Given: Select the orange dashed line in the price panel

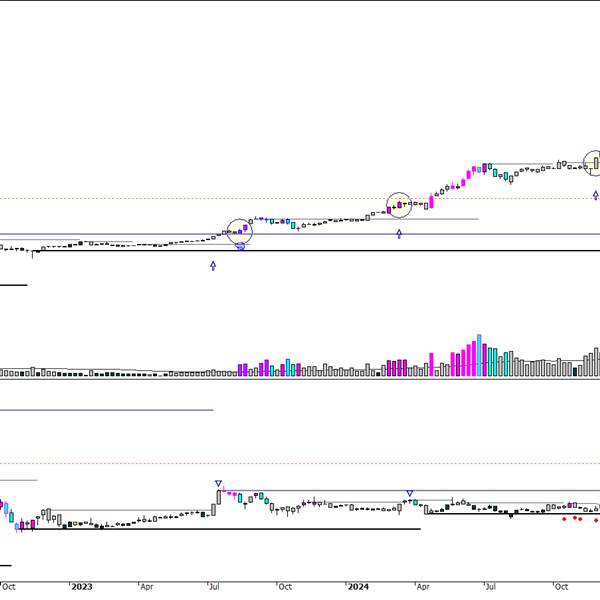Looking at the screenshot, I should pos(300,198).
